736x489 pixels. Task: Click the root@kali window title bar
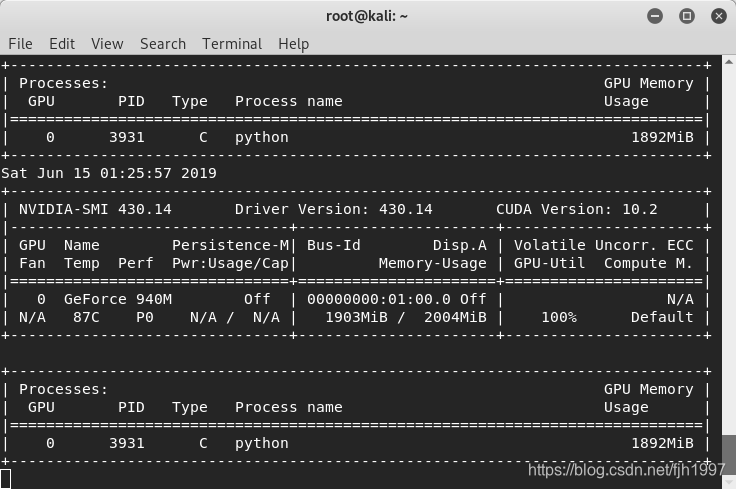point(367,16)
